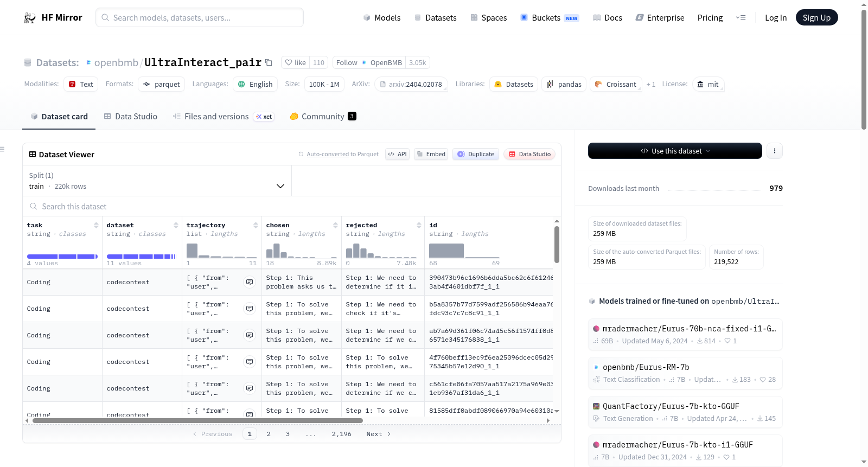Image resolution: width=868 pixels, height=467 pixels.
Task: Like the dataset with the heart button
Action: (x=296, y=62)
